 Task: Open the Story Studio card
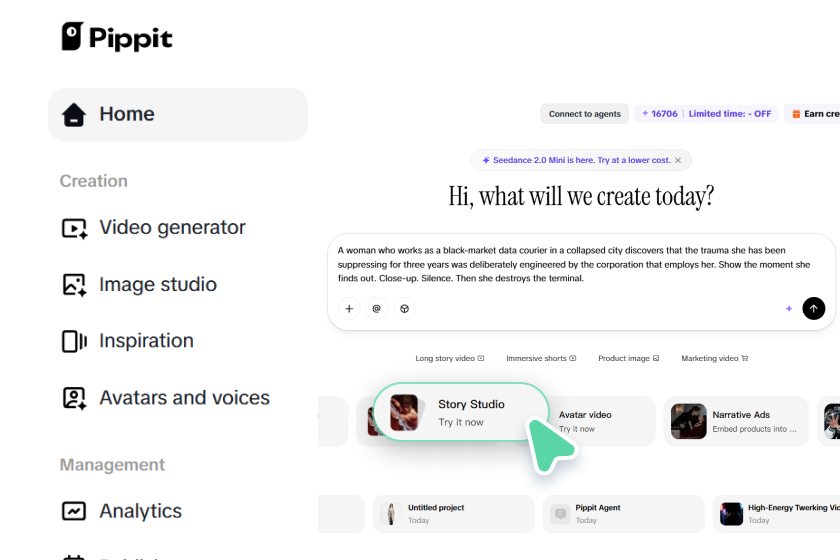pos(461,412)
